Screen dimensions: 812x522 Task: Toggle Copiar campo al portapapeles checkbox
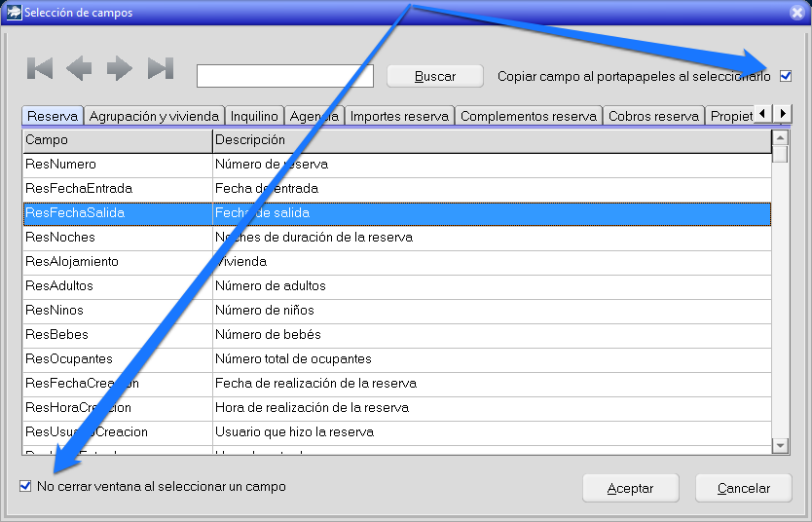click(786, 76)
